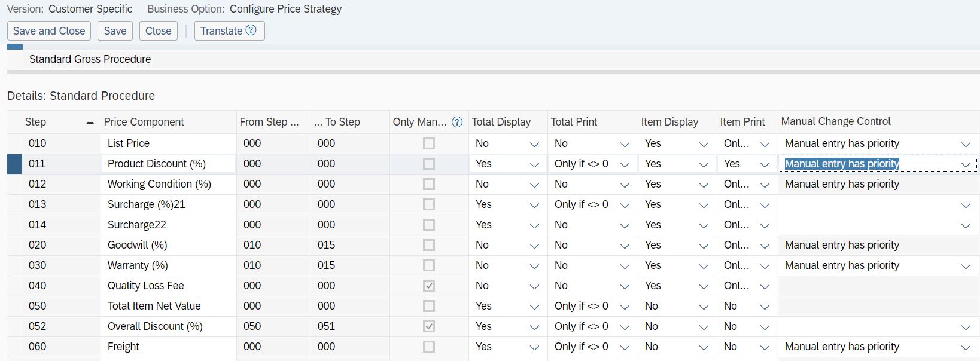
Task: Click the Total Item Net Value cell
Action: coord(169,306)
